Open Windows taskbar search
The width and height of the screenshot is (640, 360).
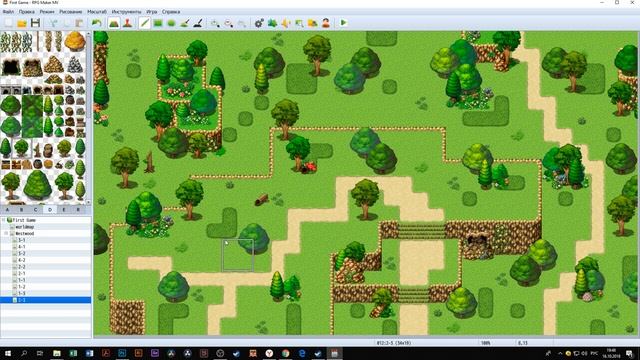[24, 353]
